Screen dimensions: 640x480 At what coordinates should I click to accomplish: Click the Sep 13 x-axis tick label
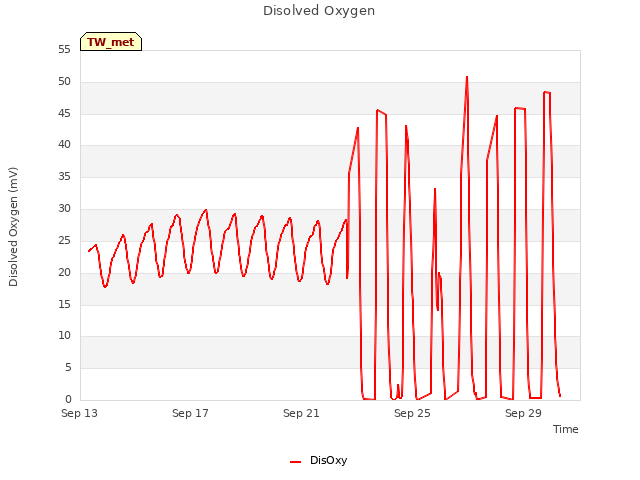point(79,413)
